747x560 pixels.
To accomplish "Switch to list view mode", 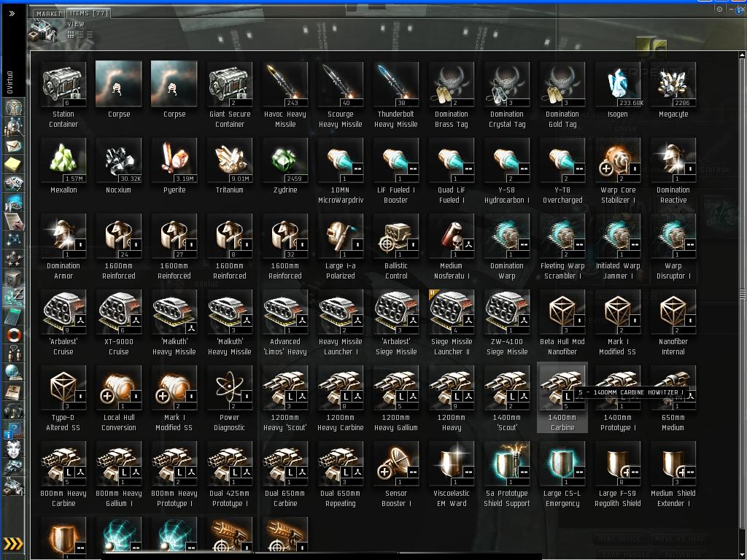I will [x=90, y=34].
